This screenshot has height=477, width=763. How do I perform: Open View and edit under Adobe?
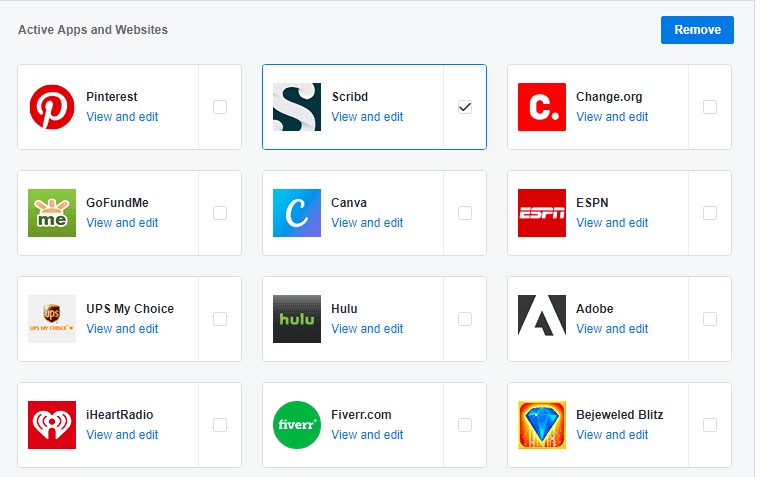(612, 329)
